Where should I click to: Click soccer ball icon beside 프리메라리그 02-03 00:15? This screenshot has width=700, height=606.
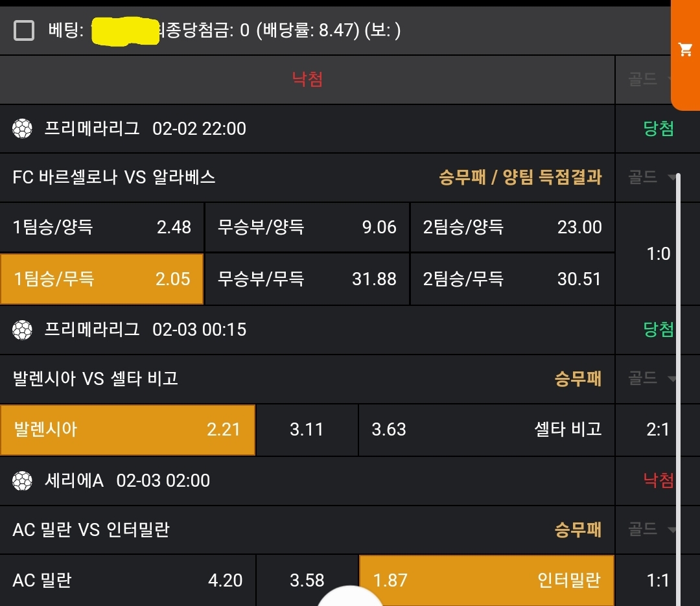(x=22, y=330)
